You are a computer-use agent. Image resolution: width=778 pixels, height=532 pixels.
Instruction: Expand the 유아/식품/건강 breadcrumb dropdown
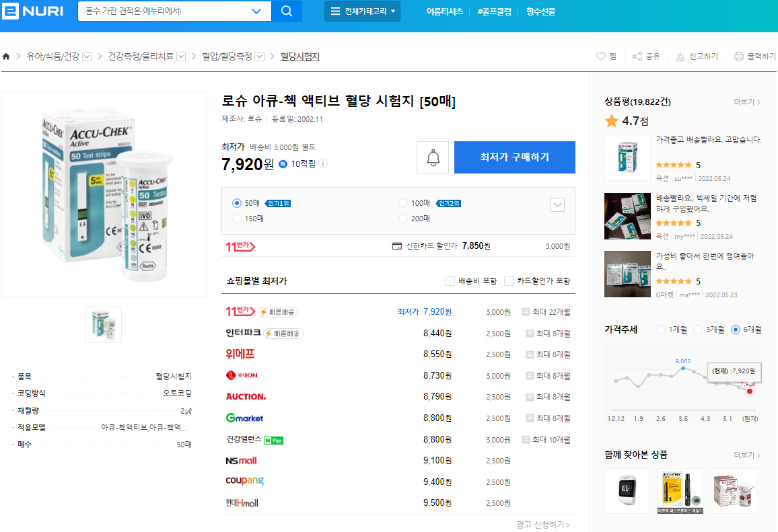87,56
